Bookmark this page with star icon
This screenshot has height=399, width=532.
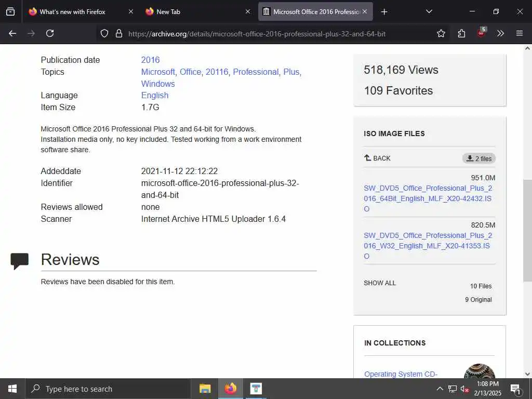(441, 33)
